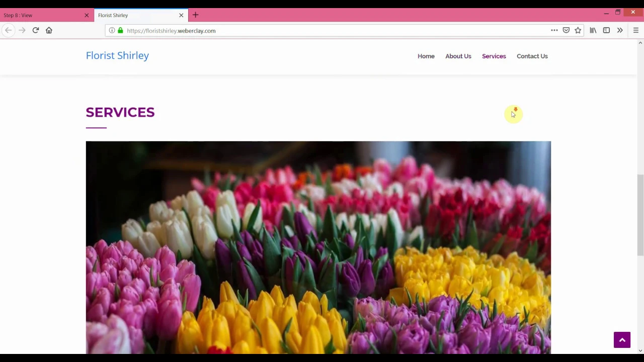Minimize the browser window

point(606,13)
